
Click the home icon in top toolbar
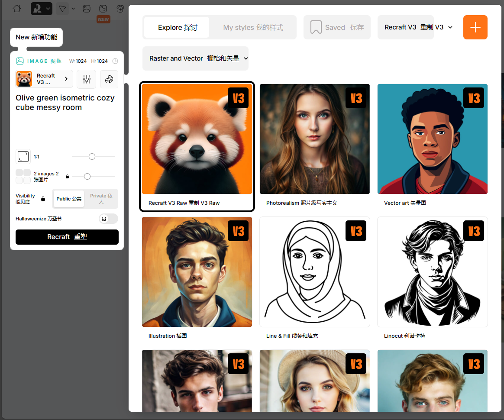pos(17,8)
